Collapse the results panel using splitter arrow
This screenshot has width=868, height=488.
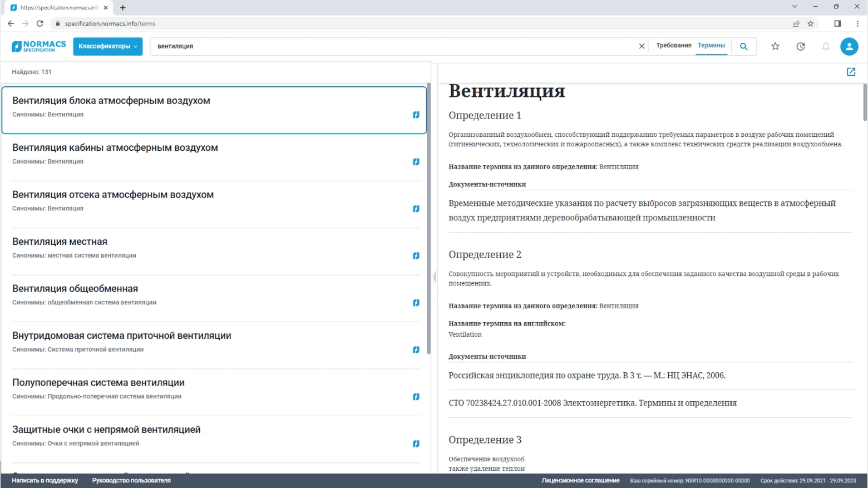435,277
